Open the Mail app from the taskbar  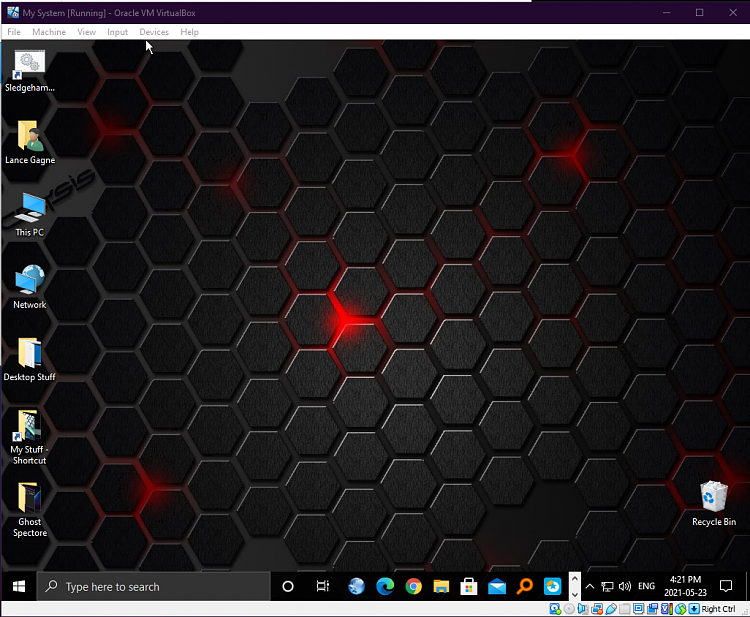[x=497, y=586]
